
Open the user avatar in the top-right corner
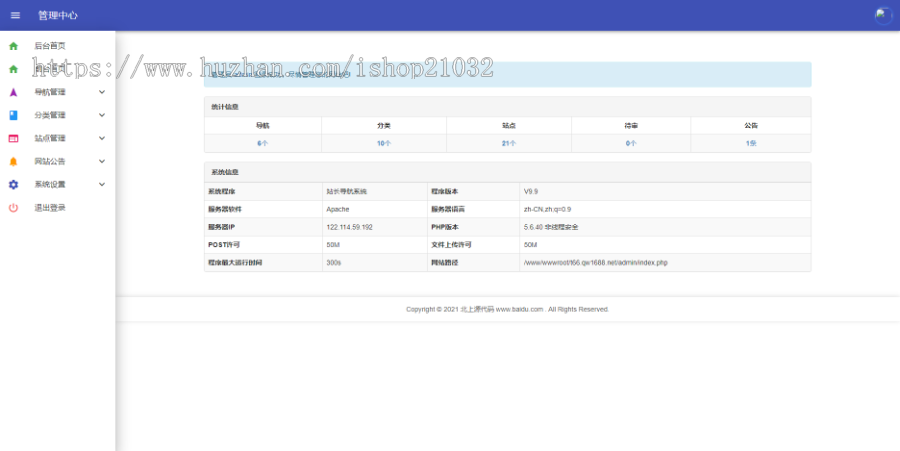point(883,15)
